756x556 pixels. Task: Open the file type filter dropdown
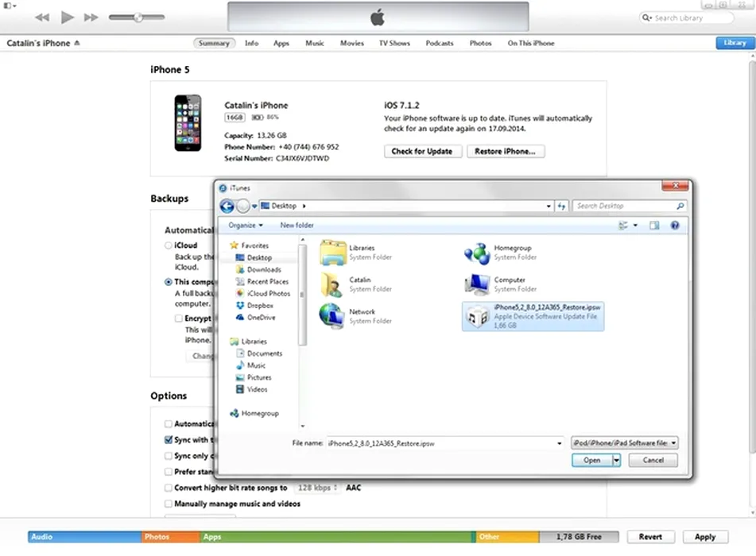point(624,443)
